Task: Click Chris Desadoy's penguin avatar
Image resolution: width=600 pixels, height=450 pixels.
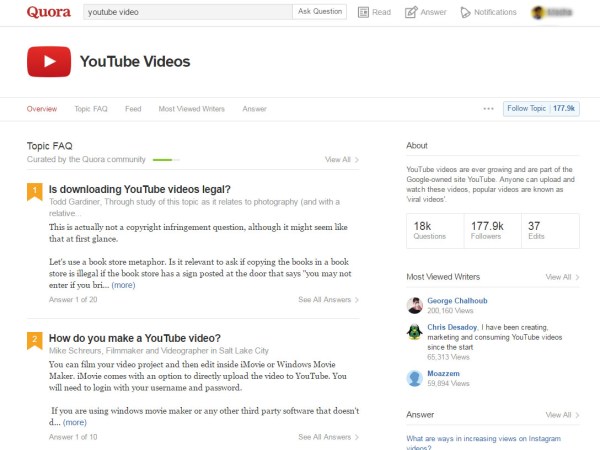Action: pyautogui.click(x=414, y=332)
